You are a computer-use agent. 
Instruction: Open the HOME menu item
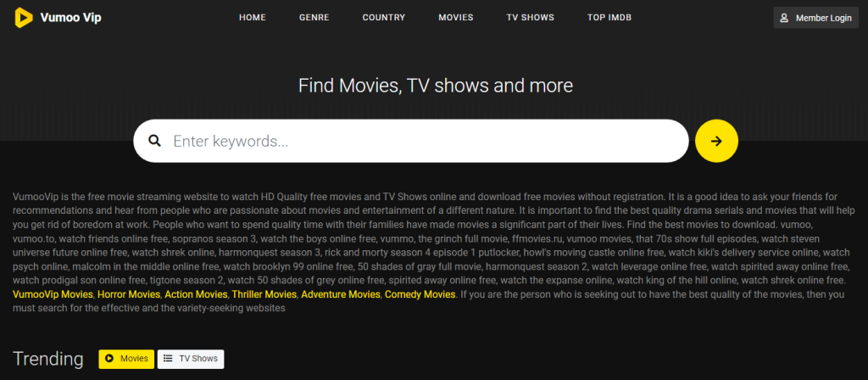[x=253, y=18]
